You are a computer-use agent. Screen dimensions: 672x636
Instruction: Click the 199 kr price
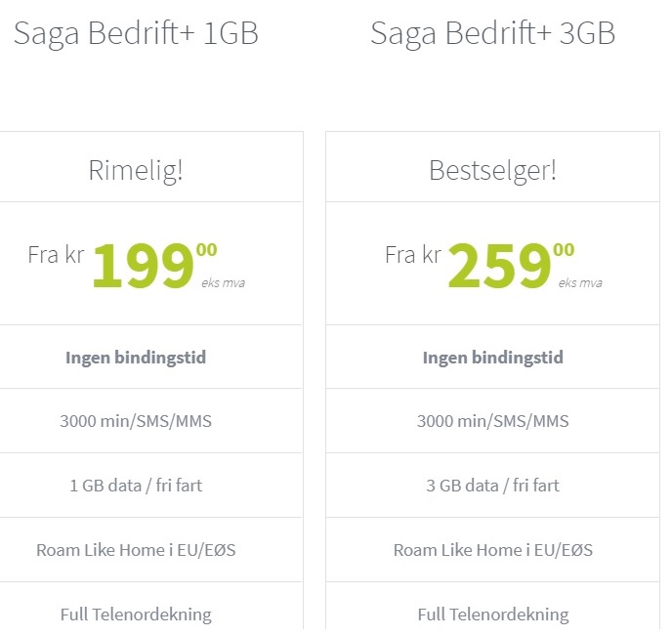pyautogui.click(x=154, y=265)
